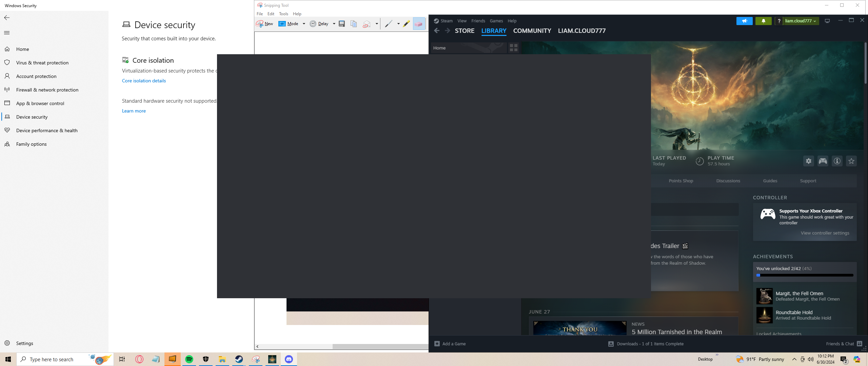Favorite the game with the star icon
Image resolution: width=868 pixels, height=366 pixels.
pos(851,161)
